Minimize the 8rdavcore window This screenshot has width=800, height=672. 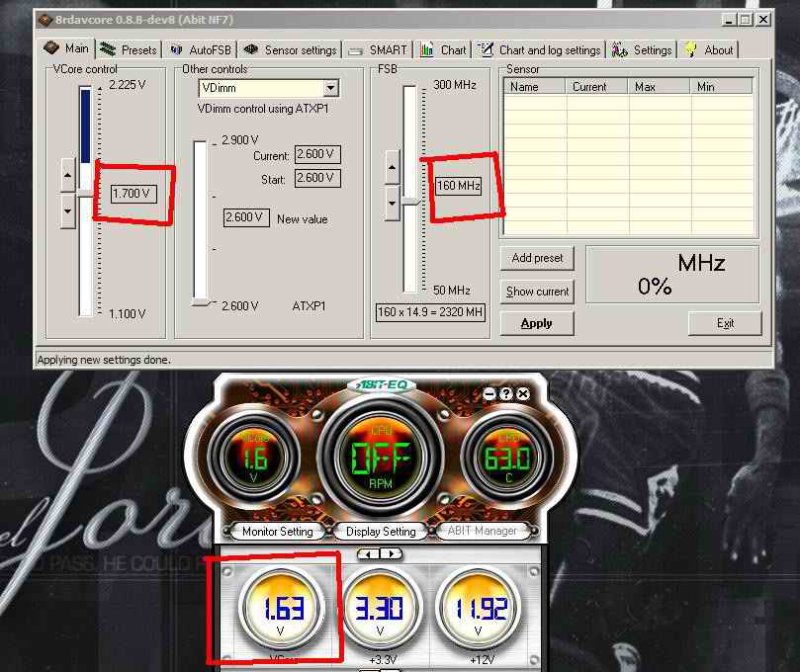[729, 20]
